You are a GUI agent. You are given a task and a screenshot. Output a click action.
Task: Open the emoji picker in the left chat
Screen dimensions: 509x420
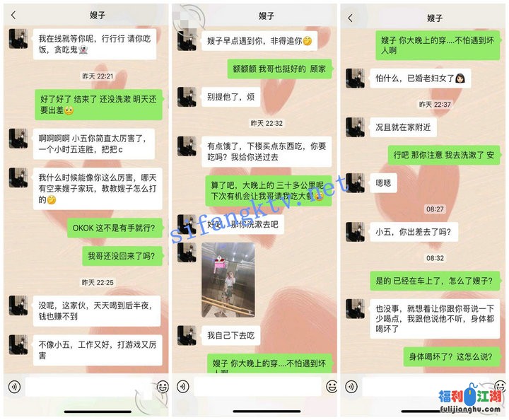[163, 387]
